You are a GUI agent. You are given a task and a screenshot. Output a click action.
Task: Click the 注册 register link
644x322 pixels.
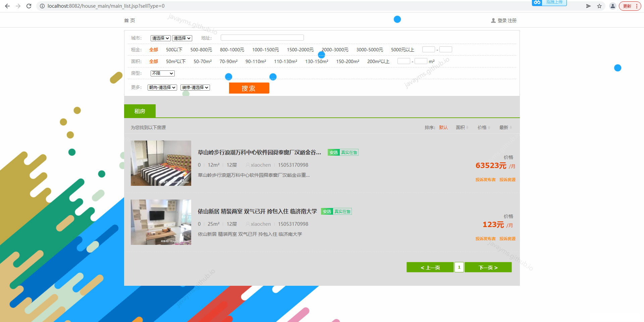tap(512, 20)
